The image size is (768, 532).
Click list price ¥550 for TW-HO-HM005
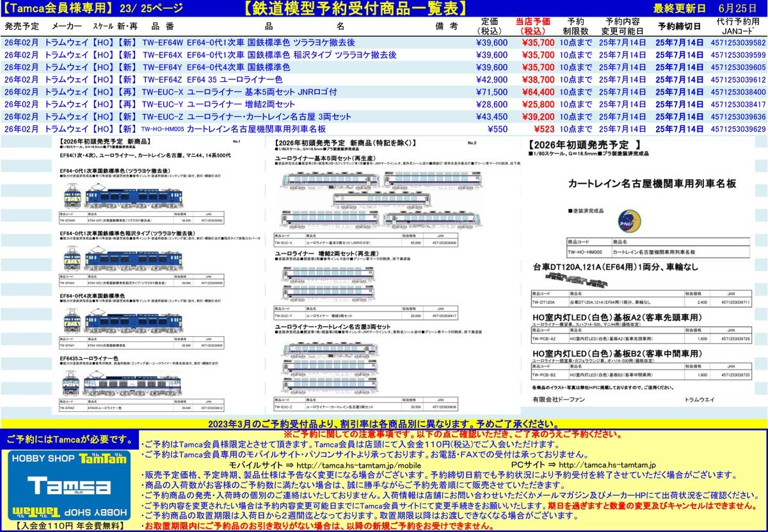pyautogui.click(x=498, y=129)
